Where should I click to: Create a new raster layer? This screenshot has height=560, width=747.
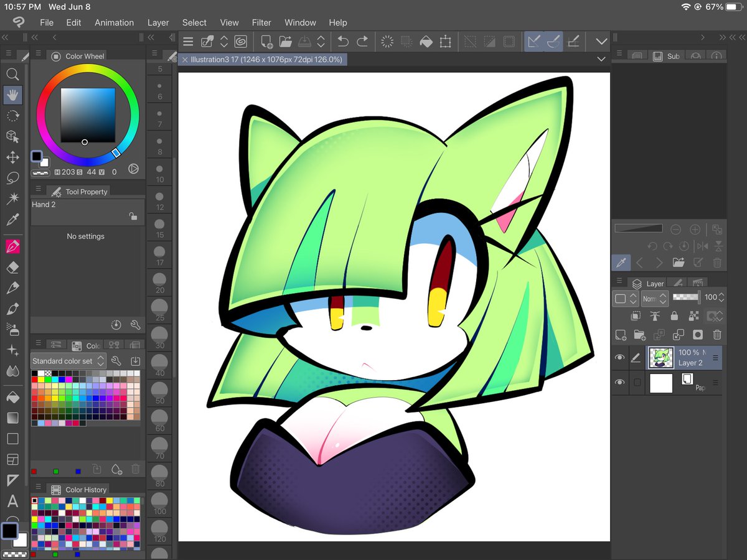click(620, 334)
